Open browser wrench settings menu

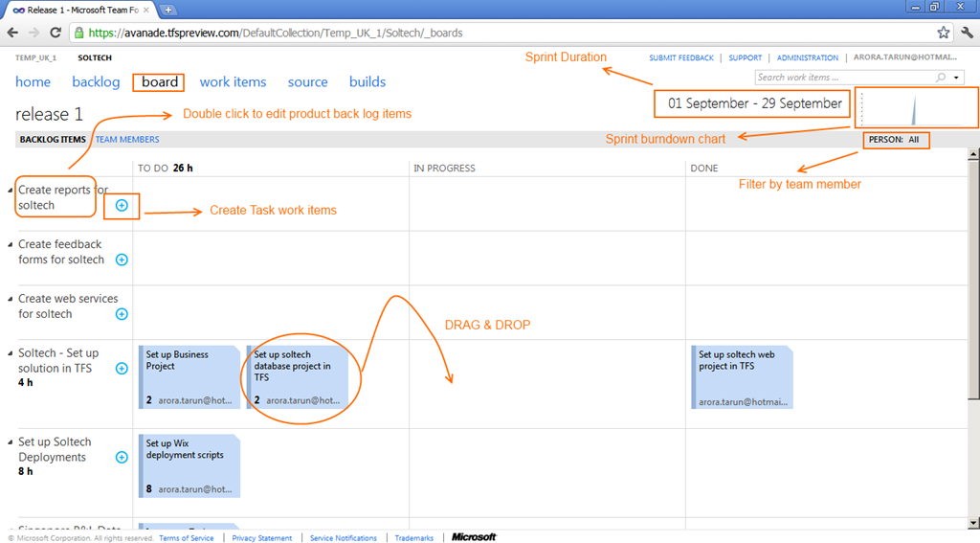coord(967,33)
